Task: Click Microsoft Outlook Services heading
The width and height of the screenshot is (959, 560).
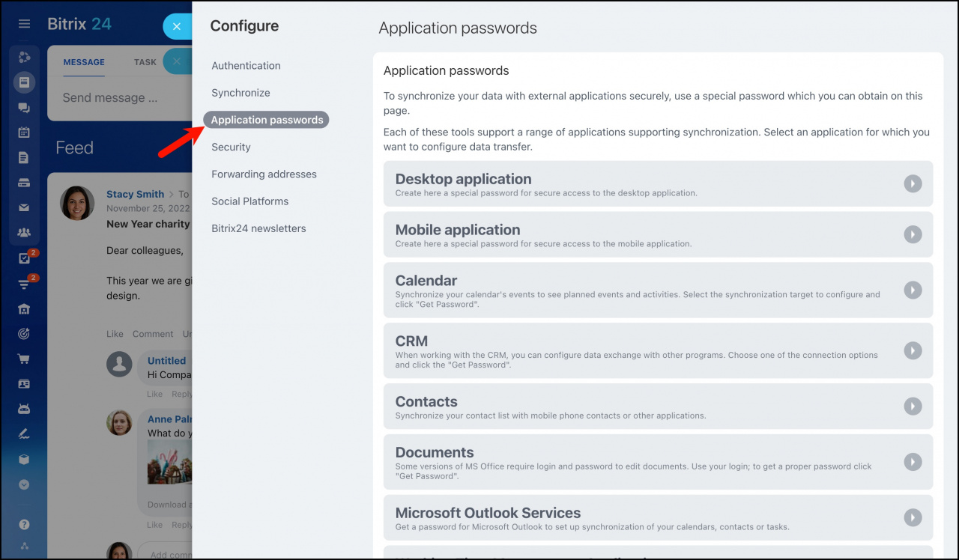Action: 488,514
